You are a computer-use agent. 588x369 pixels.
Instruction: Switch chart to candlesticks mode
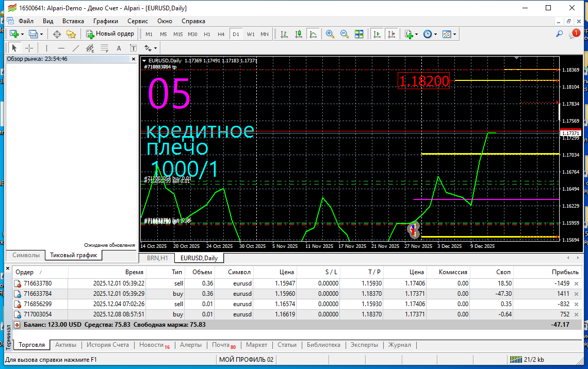[x=299, y=35]
